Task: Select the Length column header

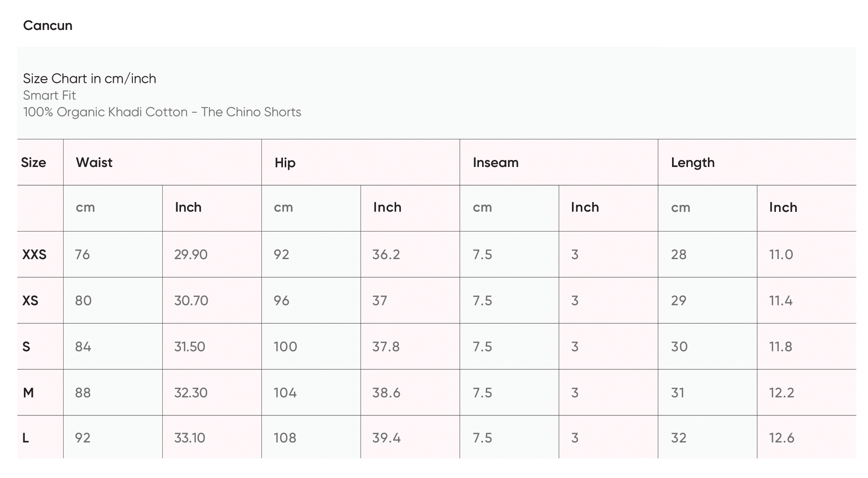Action: coord(693,162)
